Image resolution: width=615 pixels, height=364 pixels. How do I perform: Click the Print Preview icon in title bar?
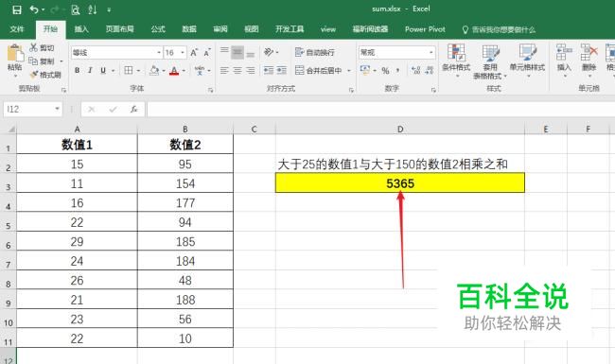click(x=76, y=9)
